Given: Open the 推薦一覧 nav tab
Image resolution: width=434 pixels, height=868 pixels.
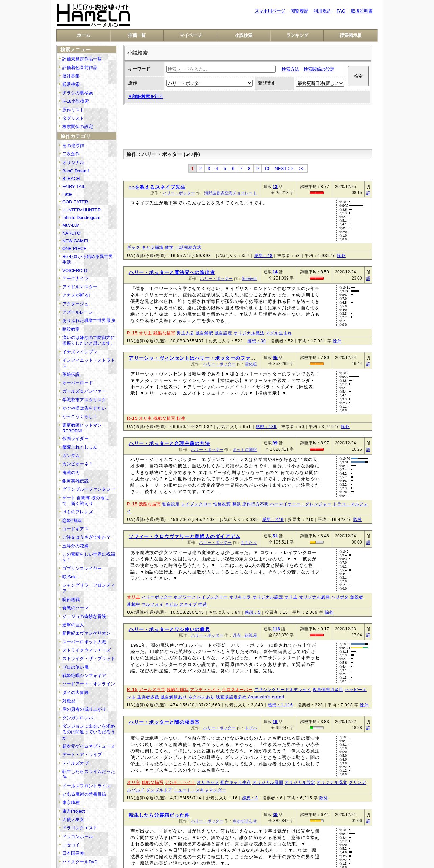Looking at the screenshot, I should click(x=137, y=35).
